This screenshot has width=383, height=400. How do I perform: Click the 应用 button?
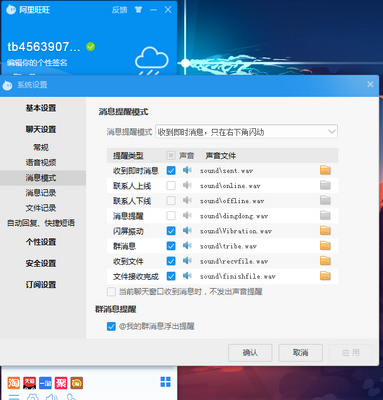[351, 353]
